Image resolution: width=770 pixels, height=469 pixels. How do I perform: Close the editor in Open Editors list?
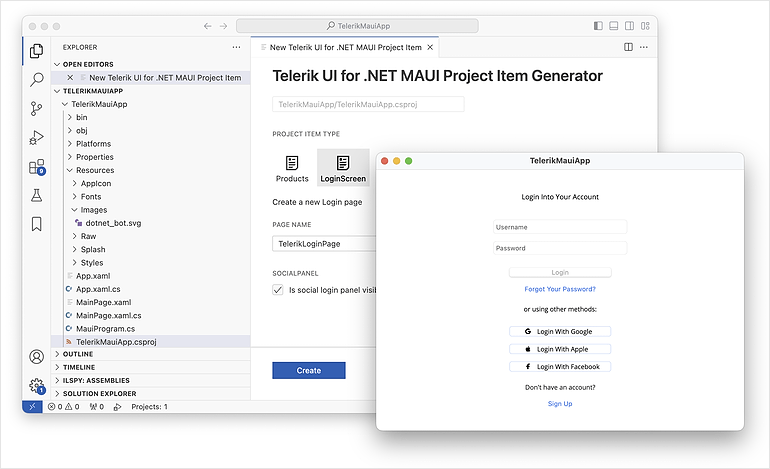pos(70,78)
